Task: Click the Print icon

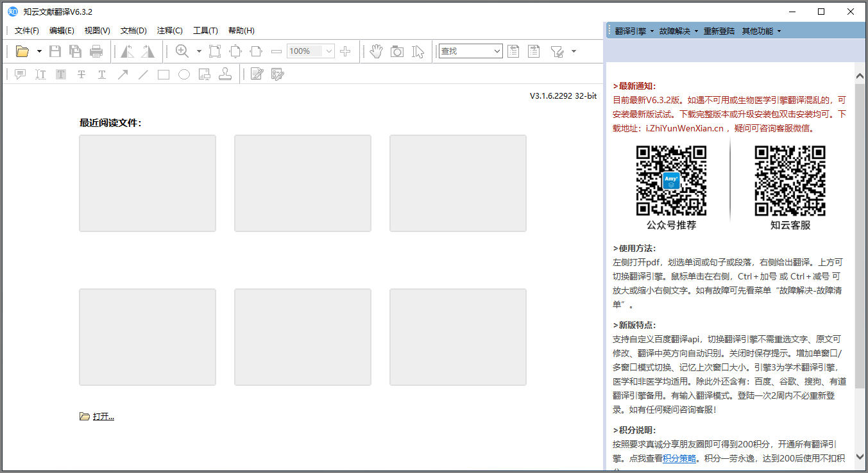Action: click(96, 51)
